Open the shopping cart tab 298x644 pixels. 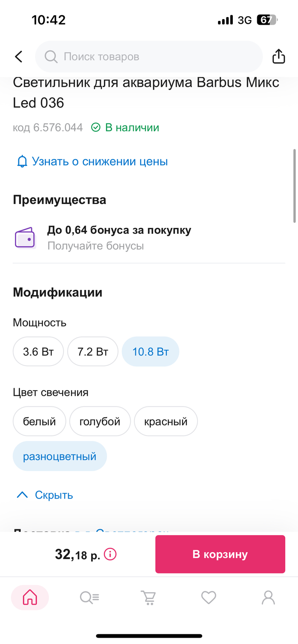tap(149, 598)
